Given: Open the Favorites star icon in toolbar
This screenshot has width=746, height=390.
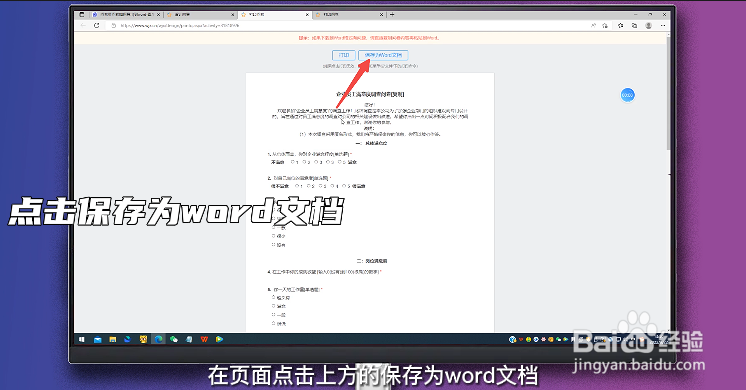Looking at the screenshot, I should point(620,25).
